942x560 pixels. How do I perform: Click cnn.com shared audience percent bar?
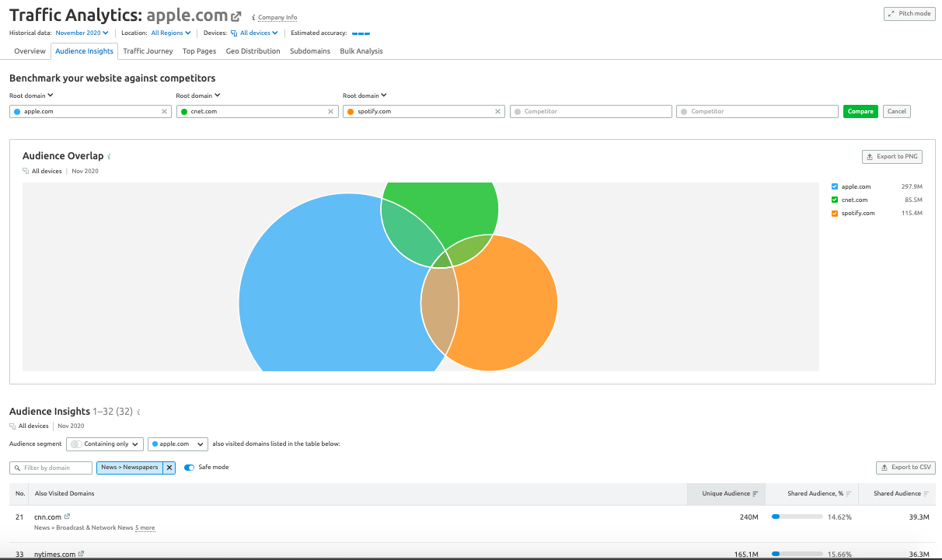(x=797, y=517)
